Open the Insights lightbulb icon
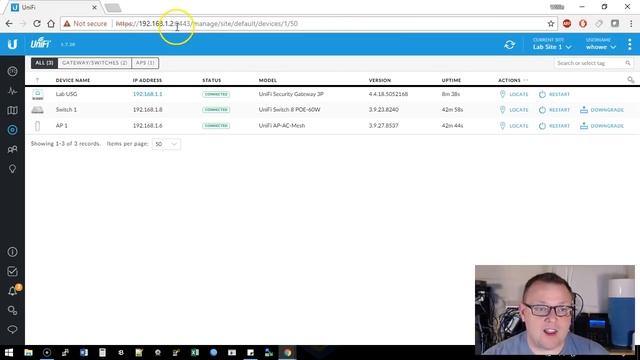640x360 pixels. tap(12, 169)
